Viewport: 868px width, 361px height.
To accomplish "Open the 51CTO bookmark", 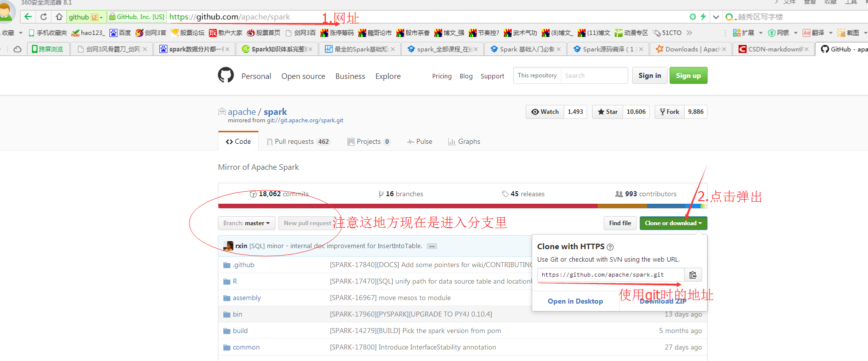I will click(x=667, y=32).
